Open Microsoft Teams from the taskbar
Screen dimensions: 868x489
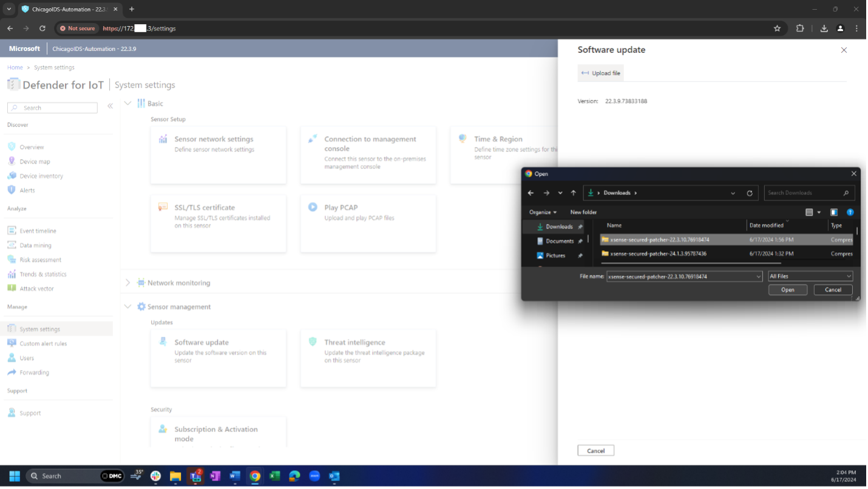[195, 476]
